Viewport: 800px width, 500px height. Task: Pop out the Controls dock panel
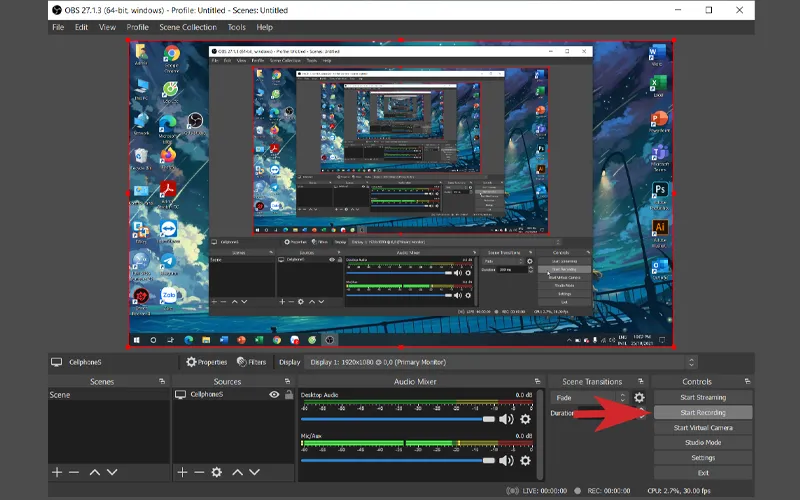click(x=747, y=381)
